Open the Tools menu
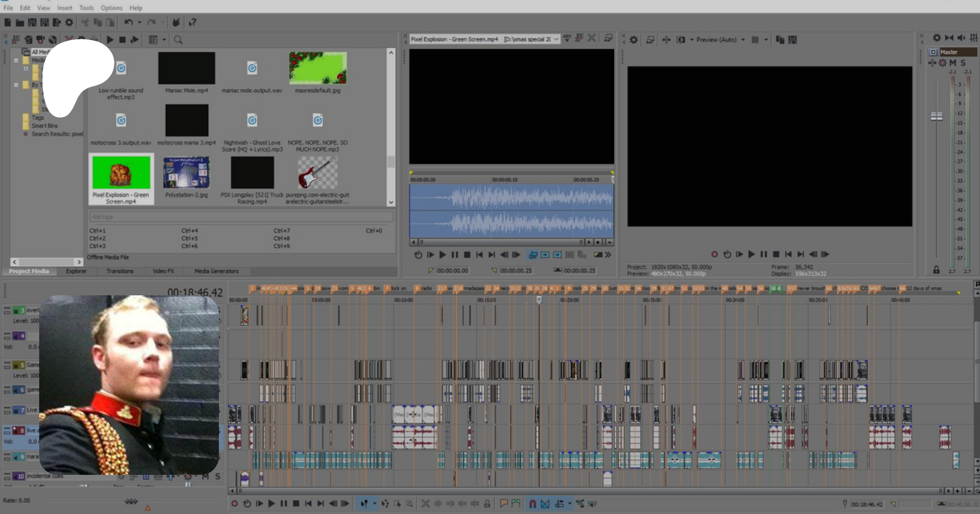This screenshot has height=514, width=980. pyautogui.click(x=86, y=8)
